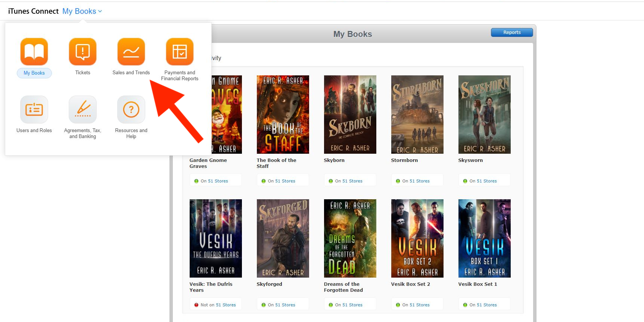Screen dimensions: 644x322
Task: Click the Garden Gnome Graves title
Action: click(x=208, y=163)
